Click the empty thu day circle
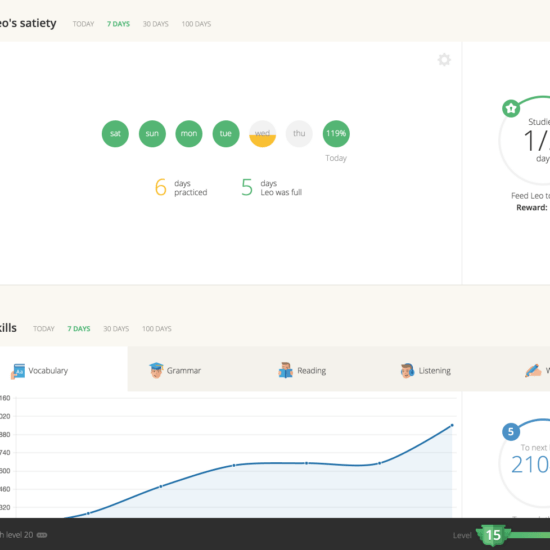 299,134
